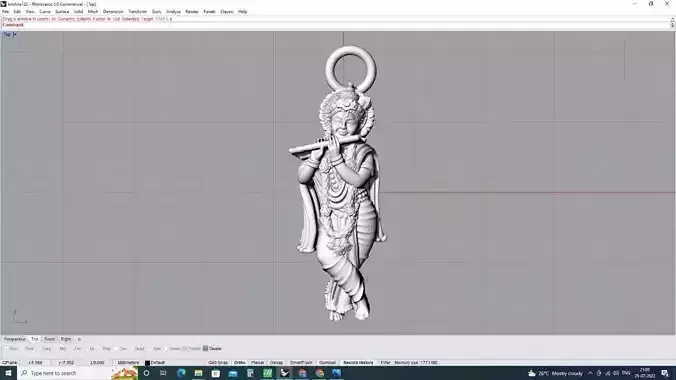This screenshot has width=676, height=380.
Task: Toggle Planar mode in status bar
Action: [257, 363]
